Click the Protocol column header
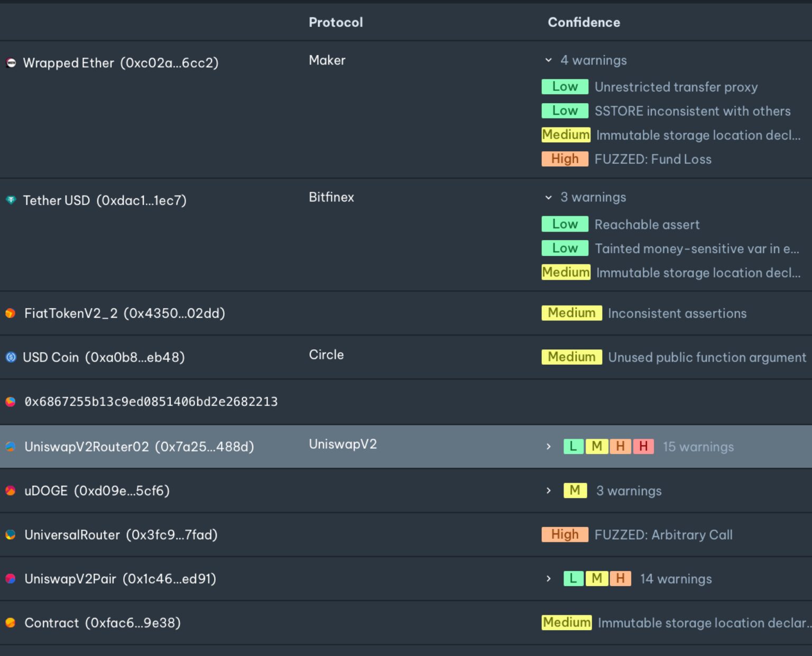The width and height of the screenshot is (812, 656). coord(336,22)
